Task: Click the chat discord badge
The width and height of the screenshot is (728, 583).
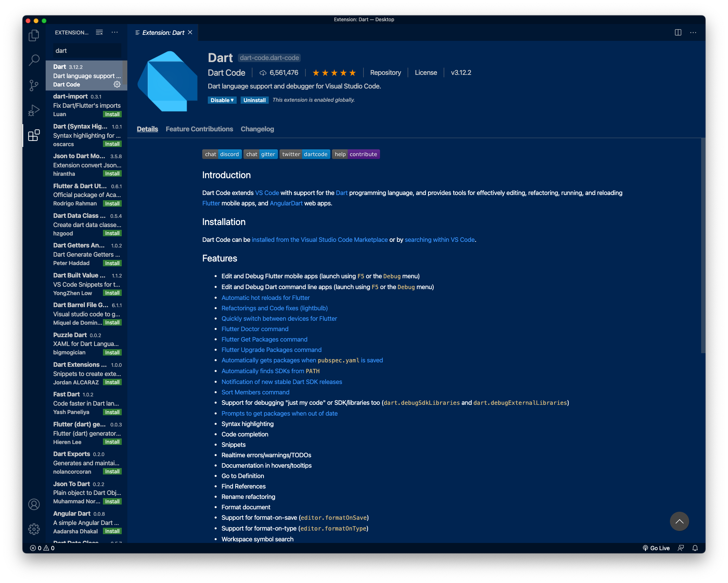Action: click(x=222, y=154)
